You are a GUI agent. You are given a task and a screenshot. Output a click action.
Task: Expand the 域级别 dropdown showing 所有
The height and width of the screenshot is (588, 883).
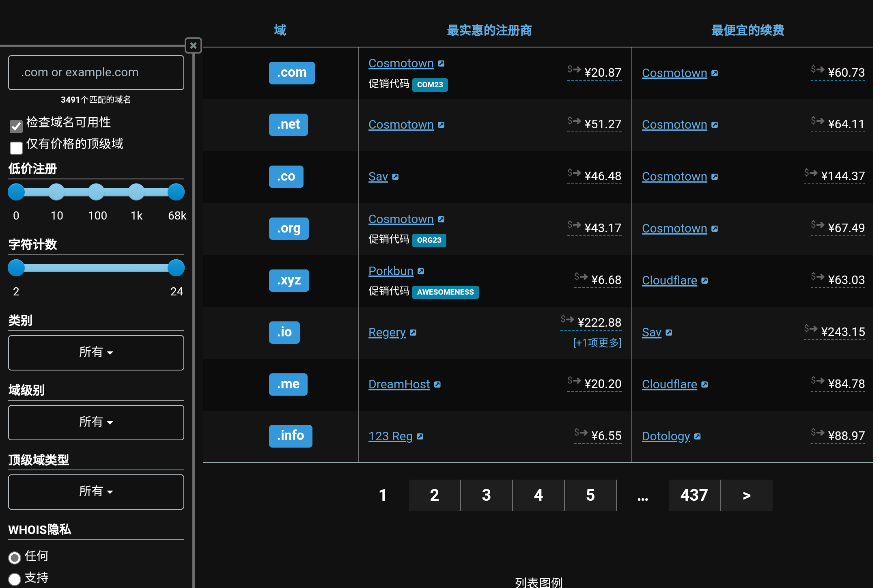point(96,422)
